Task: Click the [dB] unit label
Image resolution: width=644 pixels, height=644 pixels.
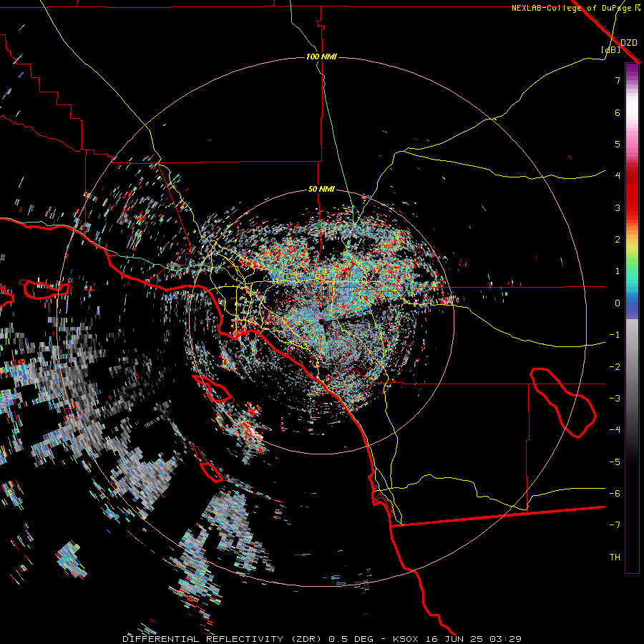Action: [611, 49]
